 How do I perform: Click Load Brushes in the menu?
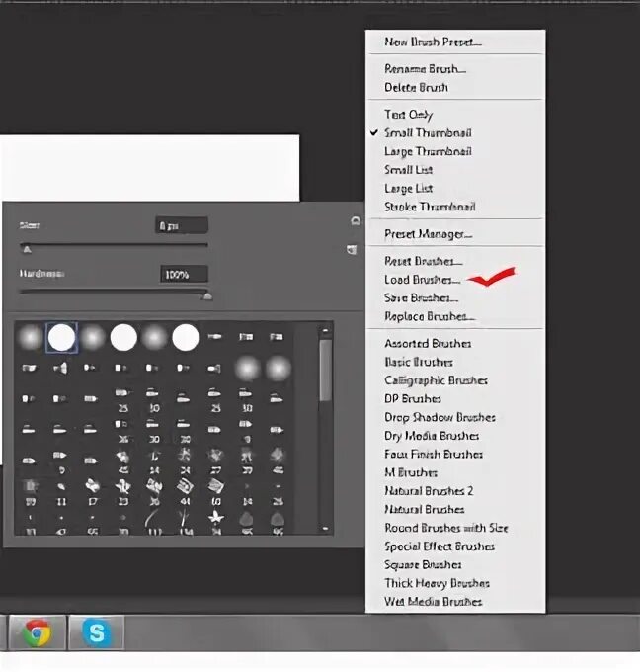point(422,280)
